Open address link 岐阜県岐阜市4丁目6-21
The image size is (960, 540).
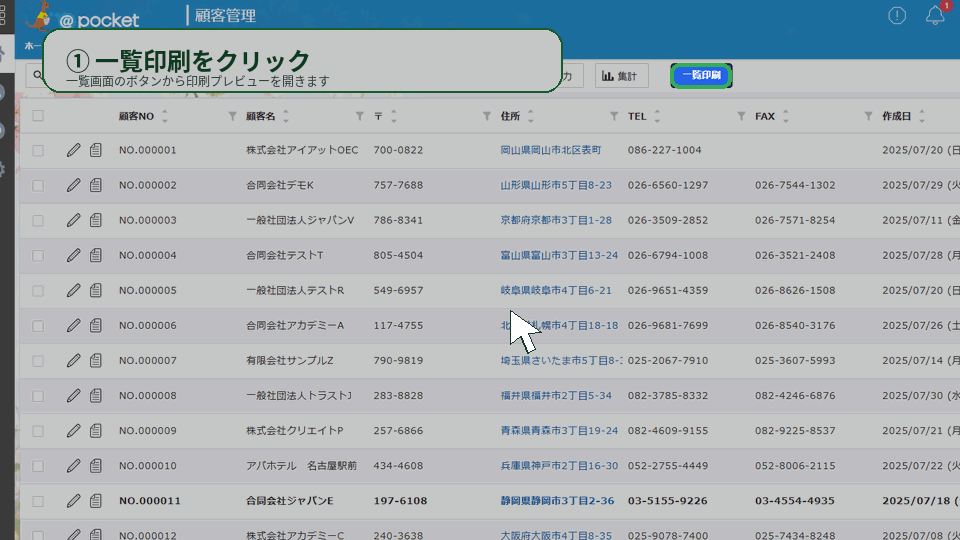[x=556, y=290]
